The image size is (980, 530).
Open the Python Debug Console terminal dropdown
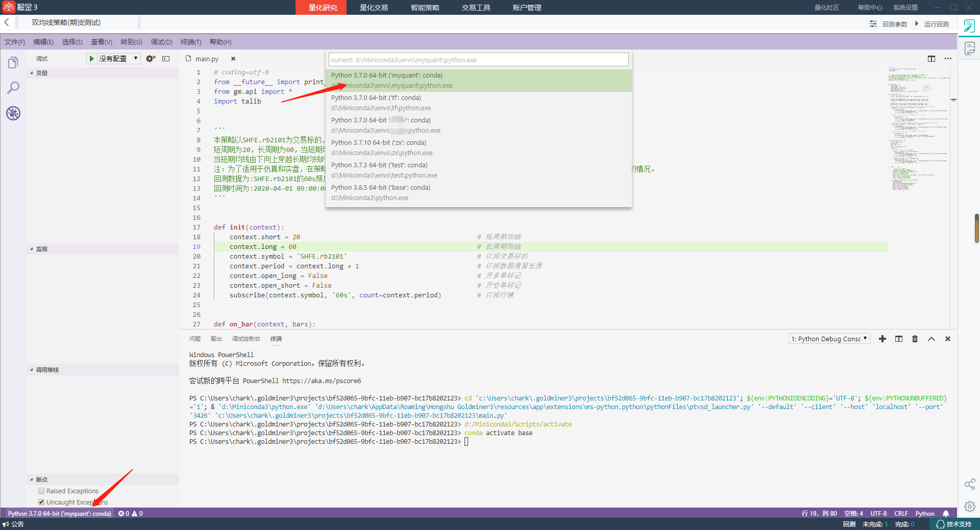(829, 339)
